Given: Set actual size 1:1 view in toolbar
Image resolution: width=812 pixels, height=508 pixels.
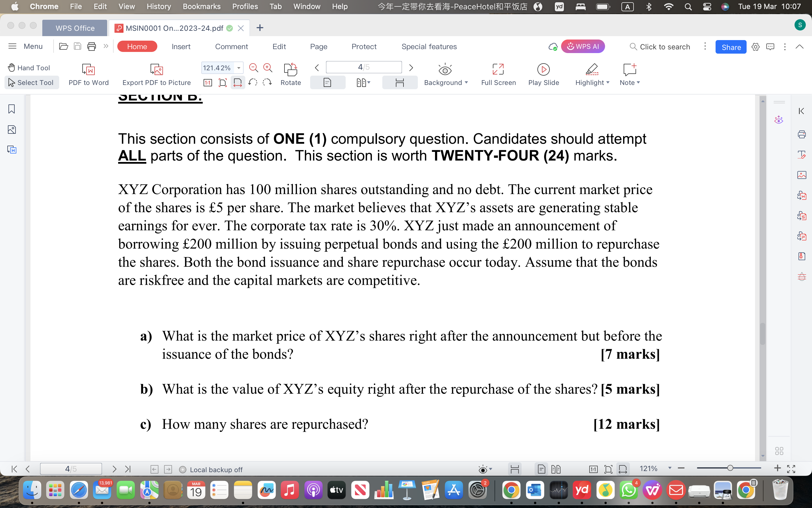Looking at the screenshot, I should pos(208,83).
